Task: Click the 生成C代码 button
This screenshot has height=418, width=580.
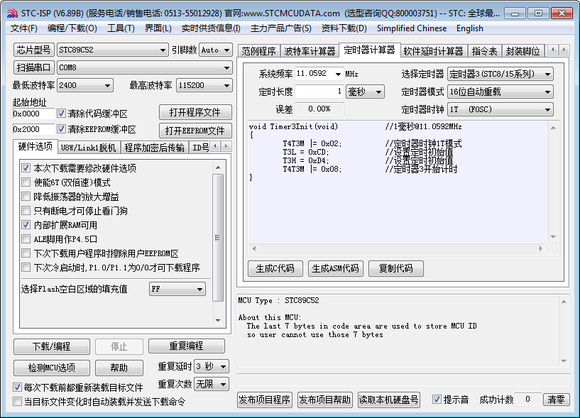Action: (275, 269)
